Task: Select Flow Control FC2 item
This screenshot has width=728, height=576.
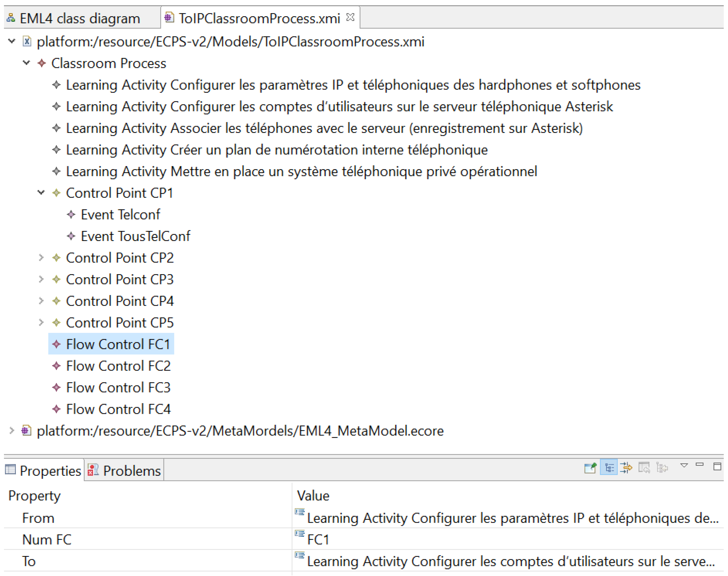Action: coord(118,366)
